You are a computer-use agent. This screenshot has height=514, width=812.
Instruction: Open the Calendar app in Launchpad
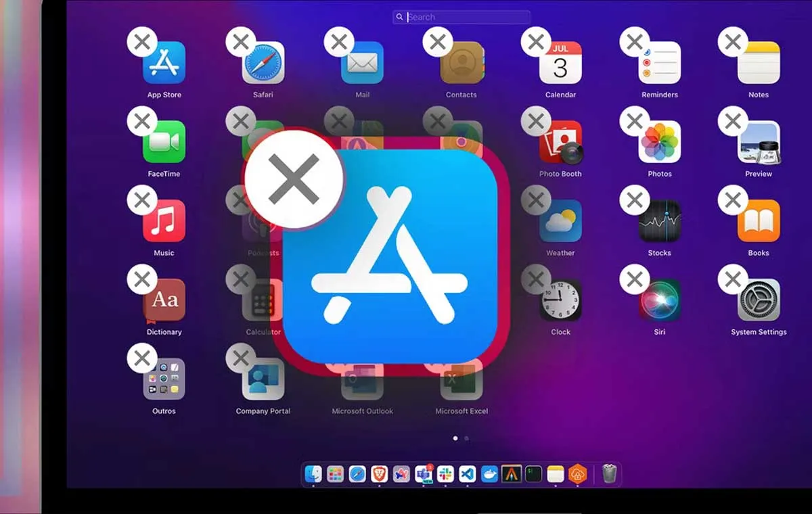tap(560, 64)
